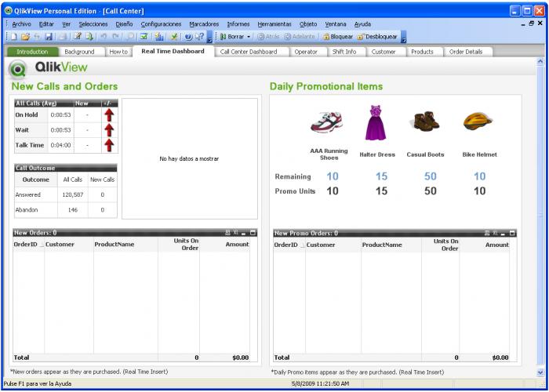Click scroll-down arrow on the sheet's vertical scrollbar
This screenshot has width=549, height=392.
(x=540, y=372)
